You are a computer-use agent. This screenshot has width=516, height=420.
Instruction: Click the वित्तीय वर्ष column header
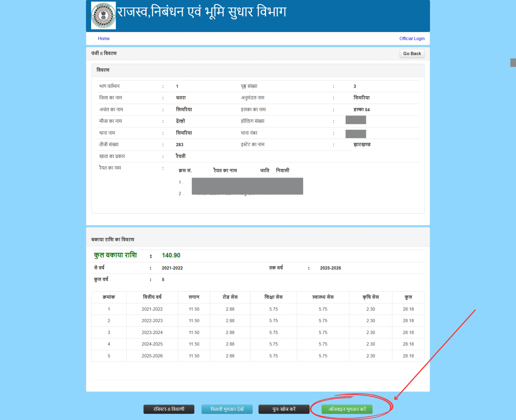click(x=152, y=297)
